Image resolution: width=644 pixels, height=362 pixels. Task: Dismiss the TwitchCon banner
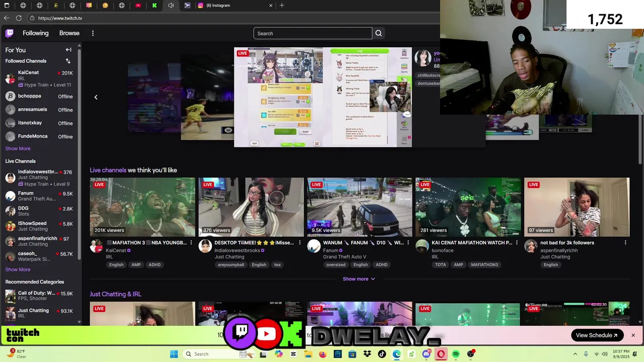click(633, 335)
